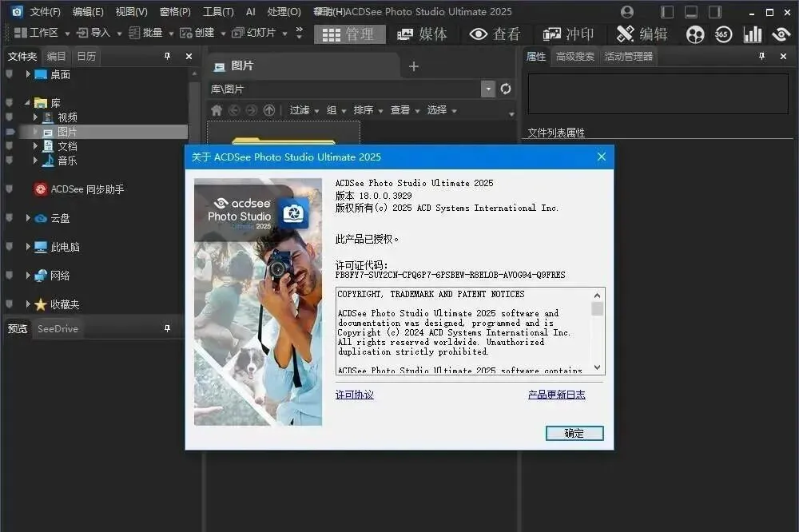This screenshot has width=799, height=532.
Task: Open Media mode
Action: click(422, 34)
